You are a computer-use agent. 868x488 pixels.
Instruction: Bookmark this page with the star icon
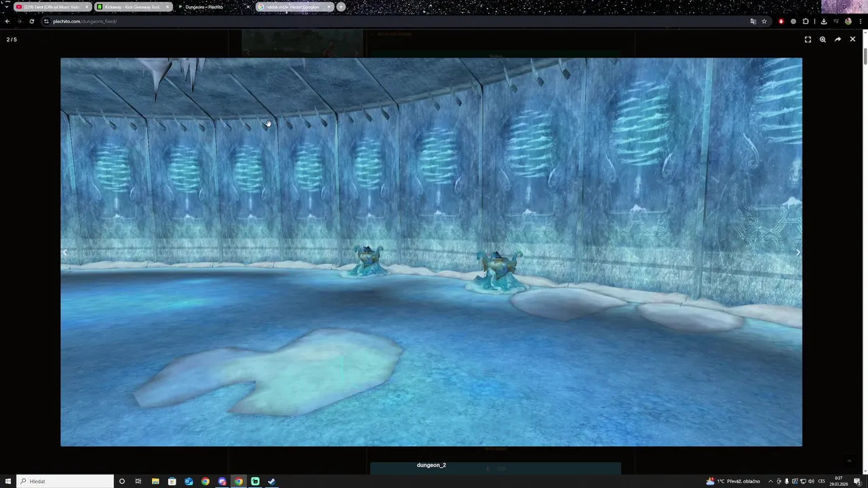click(764, 21)
